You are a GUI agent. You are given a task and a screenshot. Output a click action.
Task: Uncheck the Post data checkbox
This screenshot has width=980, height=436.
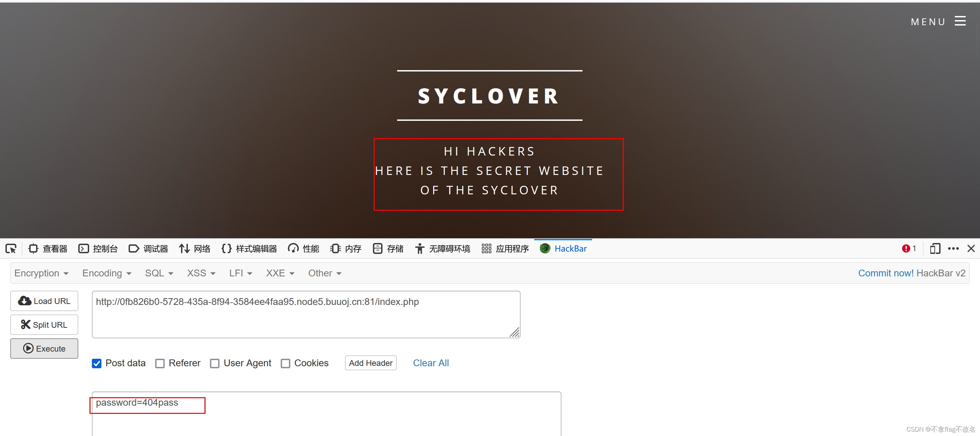click(97, 364)
